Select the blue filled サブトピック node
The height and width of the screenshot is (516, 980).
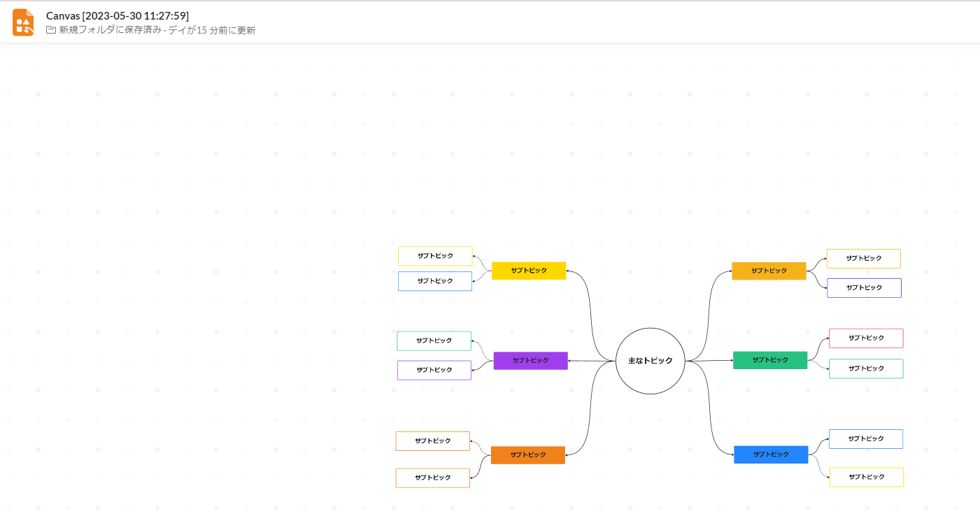click(771, 454)
